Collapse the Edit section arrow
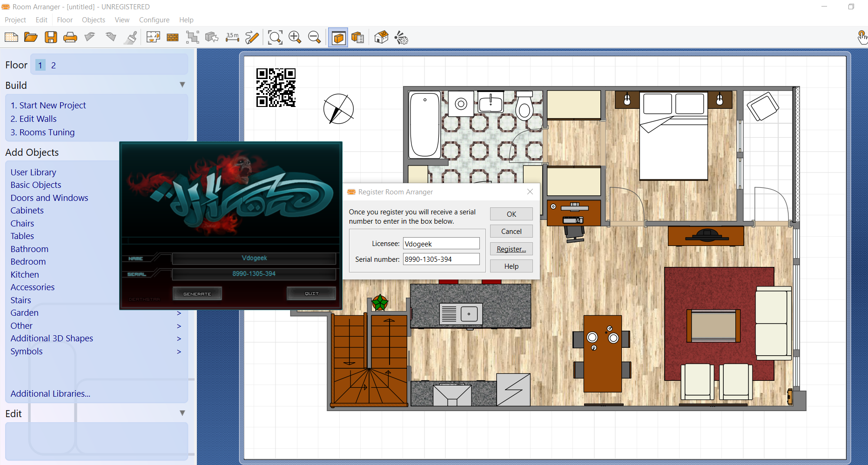 click(x=182, y=413)
